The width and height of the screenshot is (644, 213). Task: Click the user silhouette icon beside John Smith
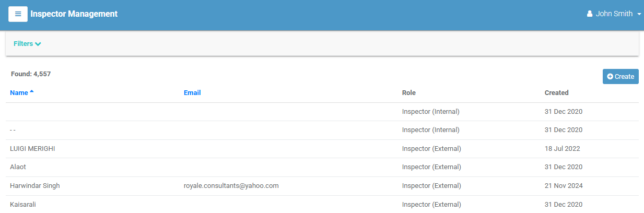click(590, 14)
